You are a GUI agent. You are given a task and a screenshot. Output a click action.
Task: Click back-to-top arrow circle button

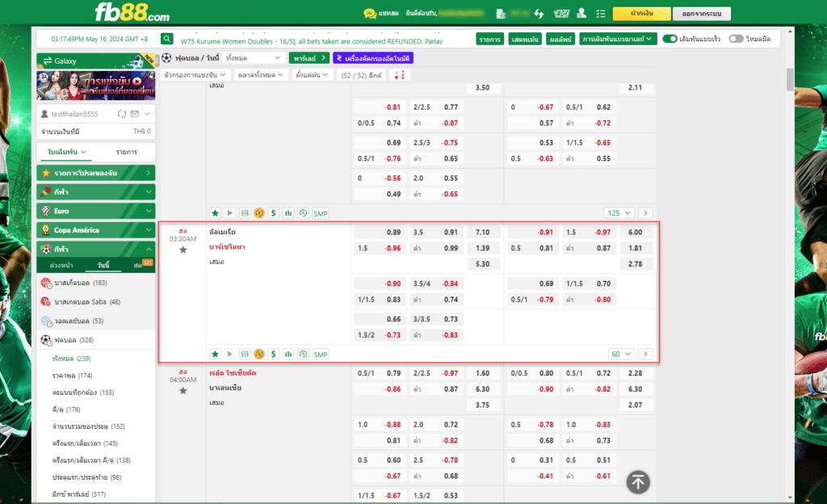pyautogui.click(x=638, y=482)
